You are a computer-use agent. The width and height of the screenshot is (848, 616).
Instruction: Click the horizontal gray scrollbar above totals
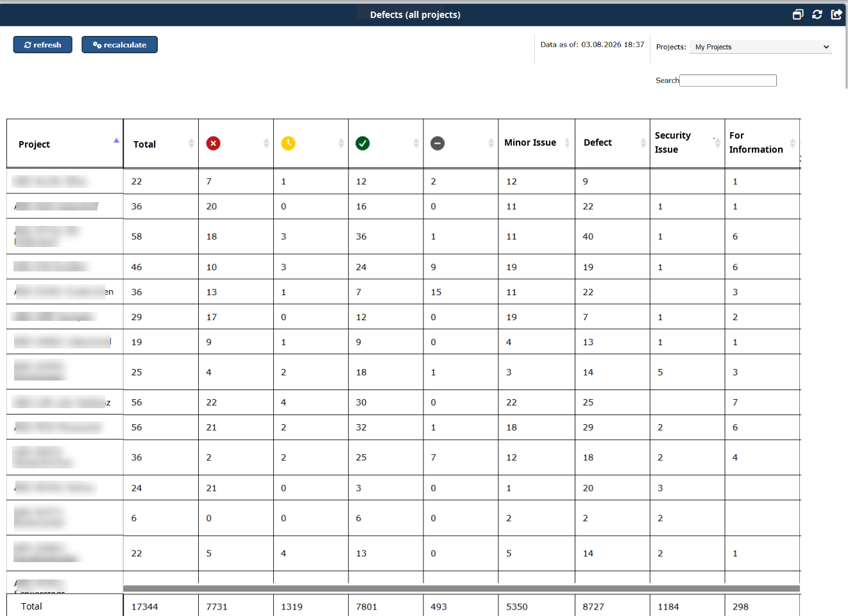(461, 588)
